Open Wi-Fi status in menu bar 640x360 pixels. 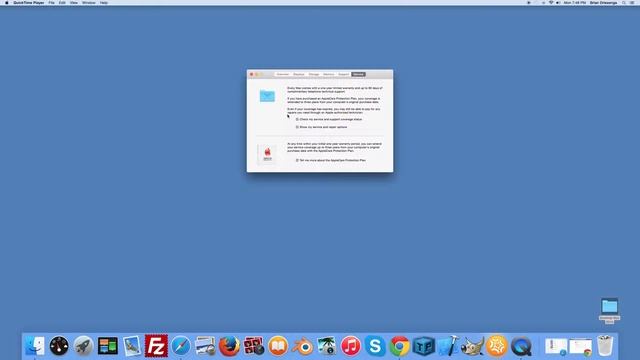pyautogui.click(x=551, y=3)
